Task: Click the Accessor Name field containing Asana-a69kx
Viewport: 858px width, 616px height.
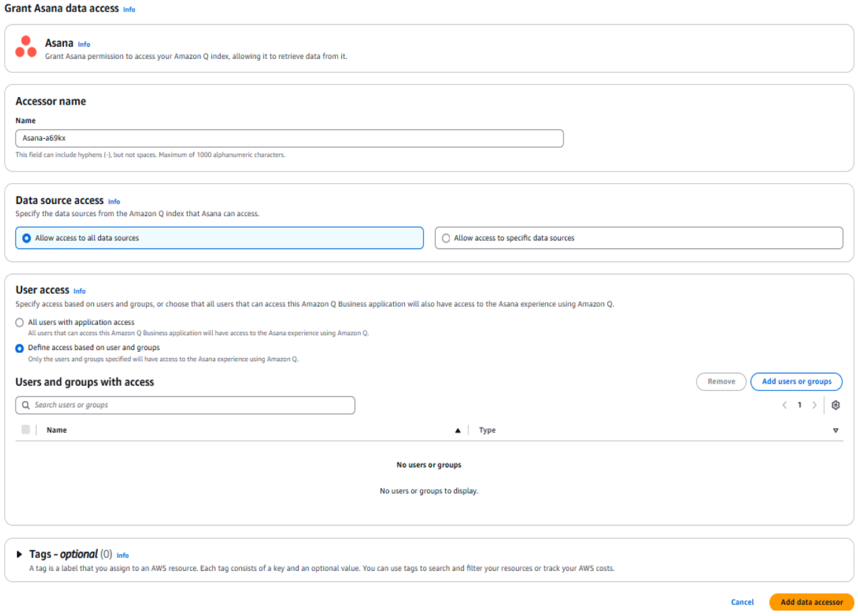Action: pos(289,138)
